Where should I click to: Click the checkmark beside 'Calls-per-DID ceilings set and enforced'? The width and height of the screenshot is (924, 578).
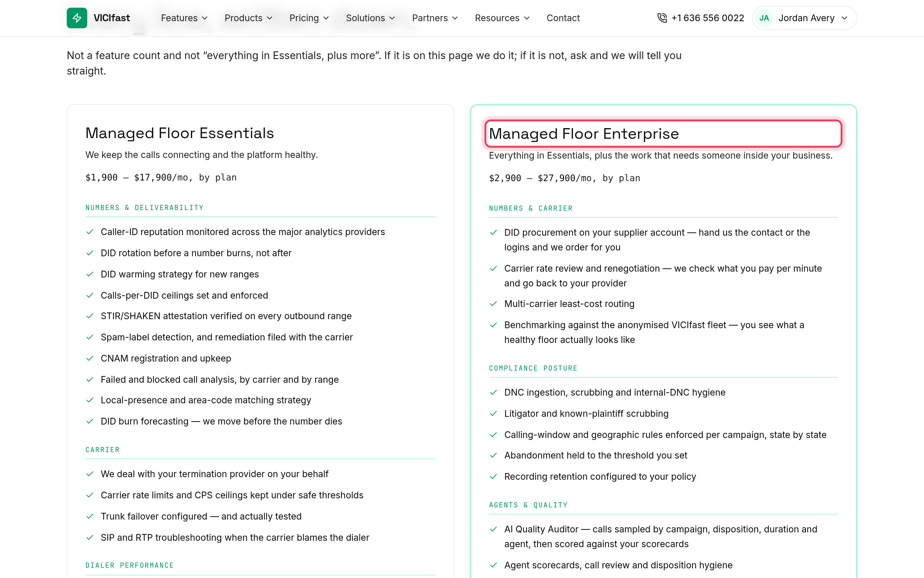(90, 295)
